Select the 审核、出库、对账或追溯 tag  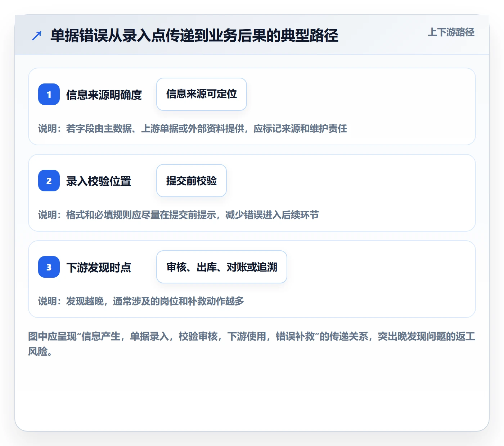coord(222,267)
